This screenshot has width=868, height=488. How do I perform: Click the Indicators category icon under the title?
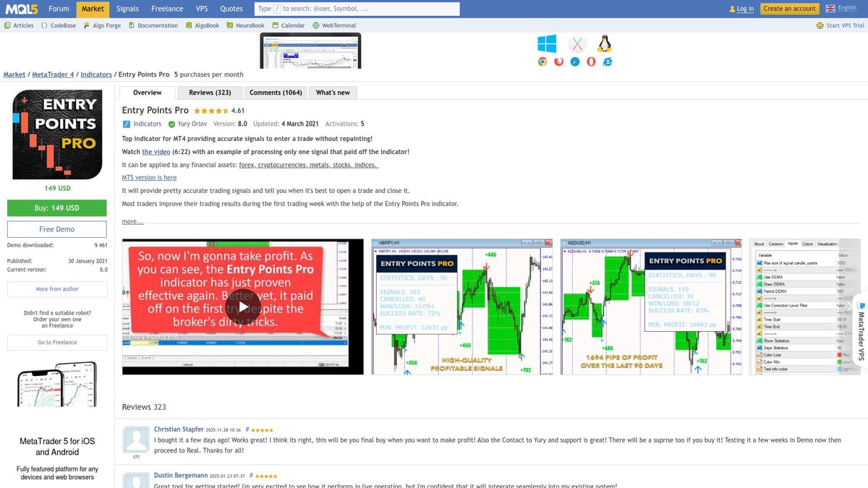(126, 124)
